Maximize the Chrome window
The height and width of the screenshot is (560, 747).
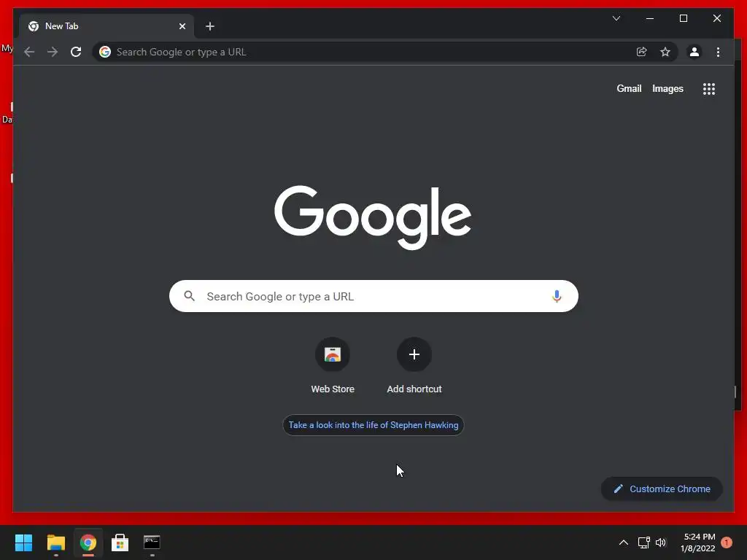pyautogui.click(x=683, y=18)
